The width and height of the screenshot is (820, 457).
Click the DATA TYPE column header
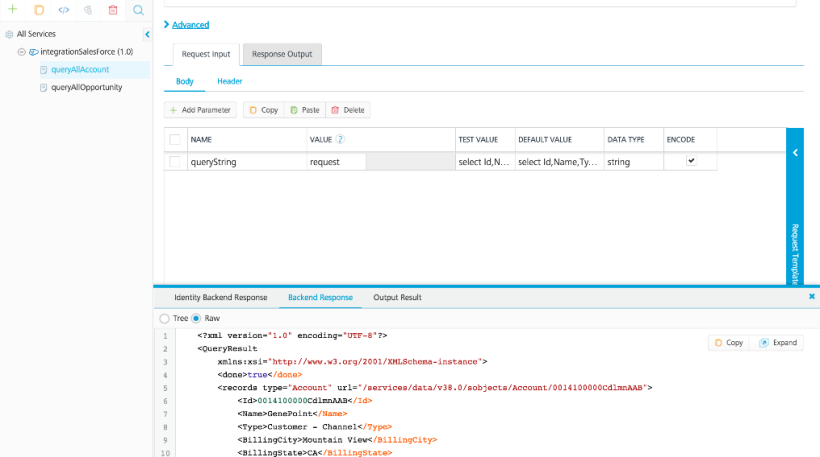coord(625,140)
